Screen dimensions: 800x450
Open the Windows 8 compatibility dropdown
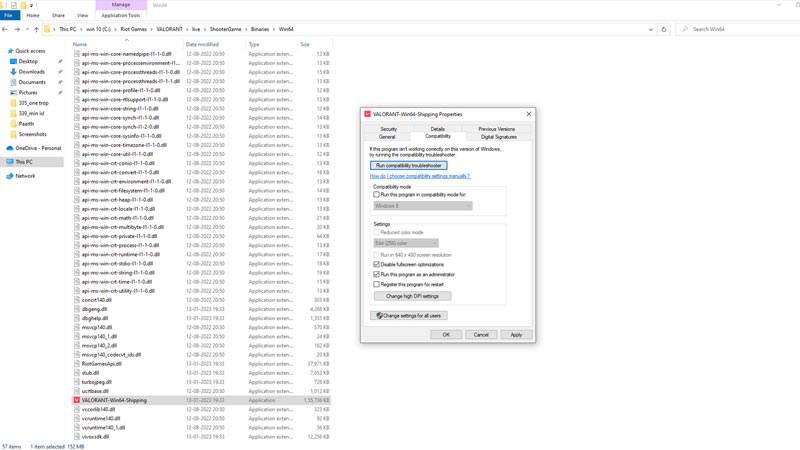[423, 206]
